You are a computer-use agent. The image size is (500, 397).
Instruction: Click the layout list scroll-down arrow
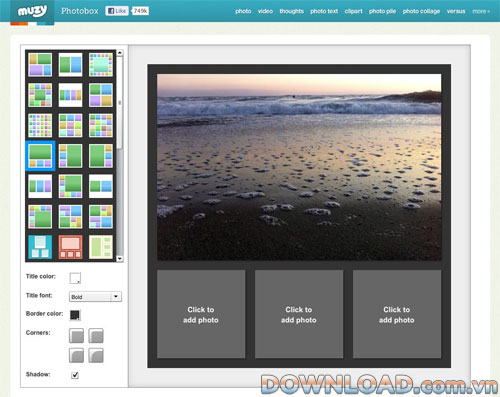[x=120, y=259]
